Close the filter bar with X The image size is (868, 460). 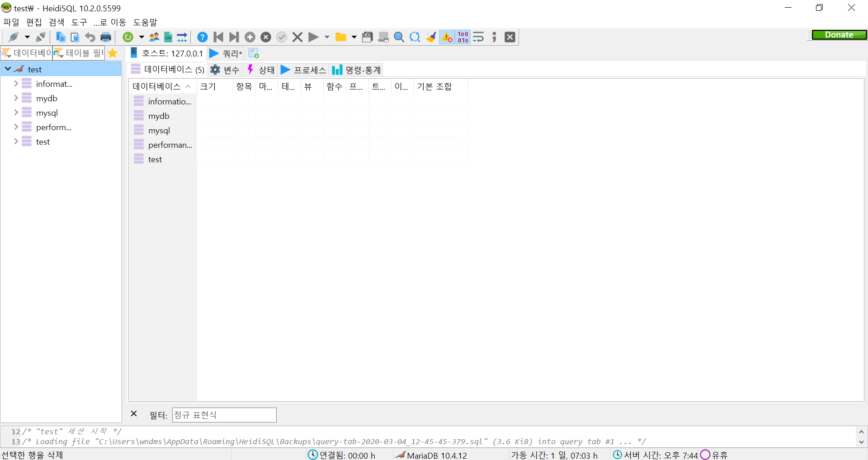coord(134,413)
